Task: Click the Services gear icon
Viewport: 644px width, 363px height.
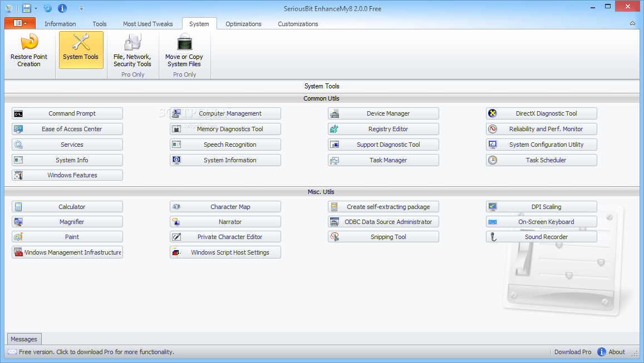Action: (18, 145)
